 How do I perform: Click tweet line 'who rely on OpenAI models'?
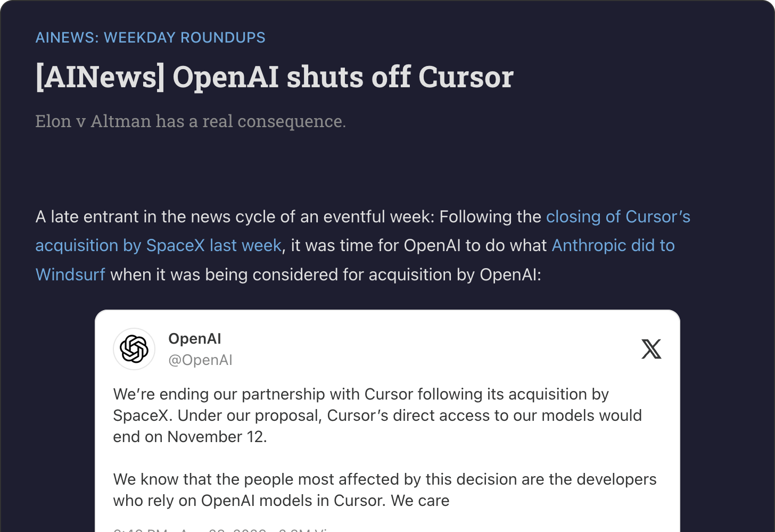[x=281, y=501]
